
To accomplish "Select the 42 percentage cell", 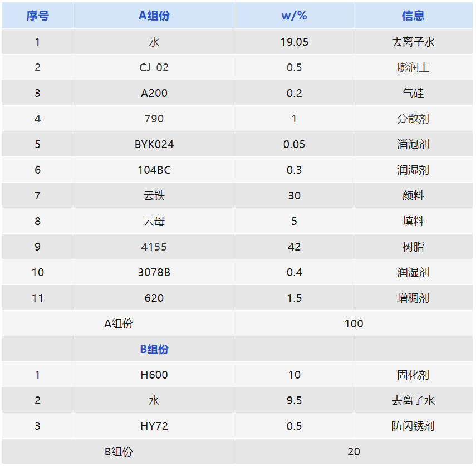I will click(294, 247).
